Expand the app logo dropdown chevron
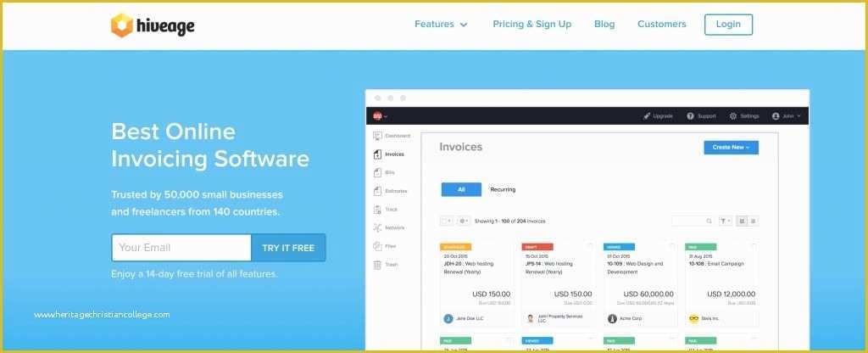 (386, 116)
